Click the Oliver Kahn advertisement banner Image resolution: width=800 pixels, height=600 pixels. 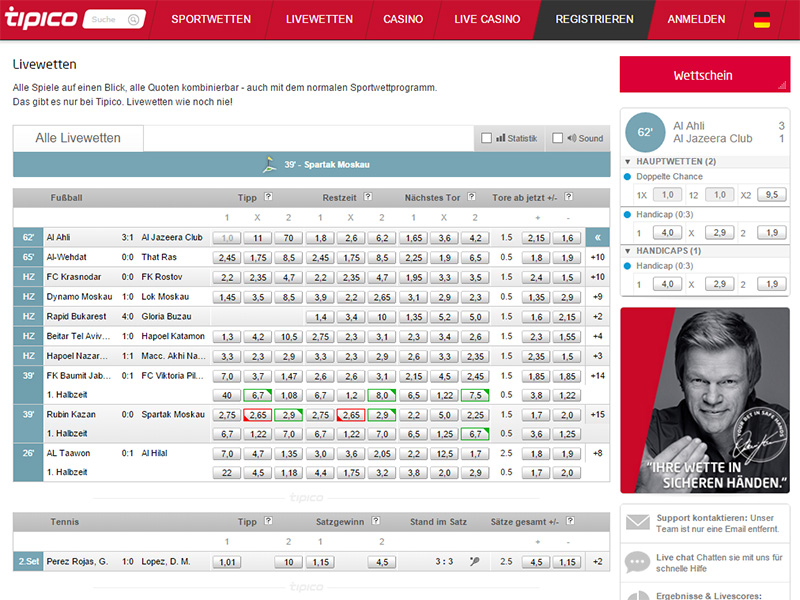click(x=705, y=401)
